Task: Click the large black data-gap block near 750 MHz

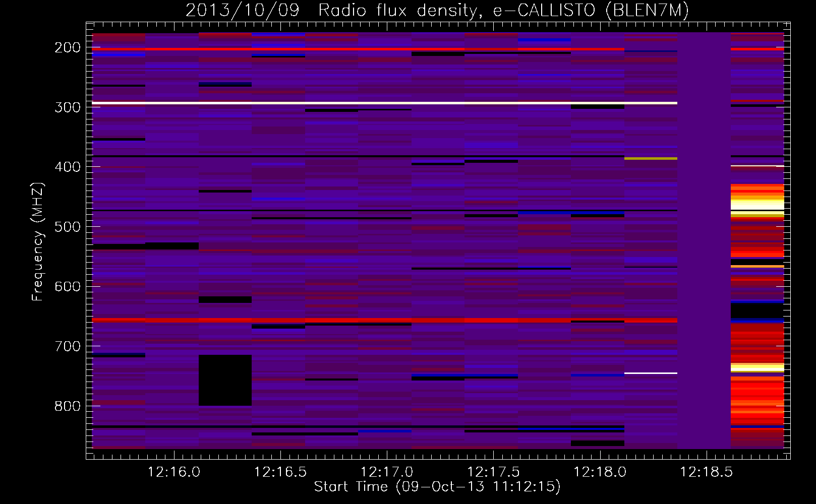Action: coord(225,380)
